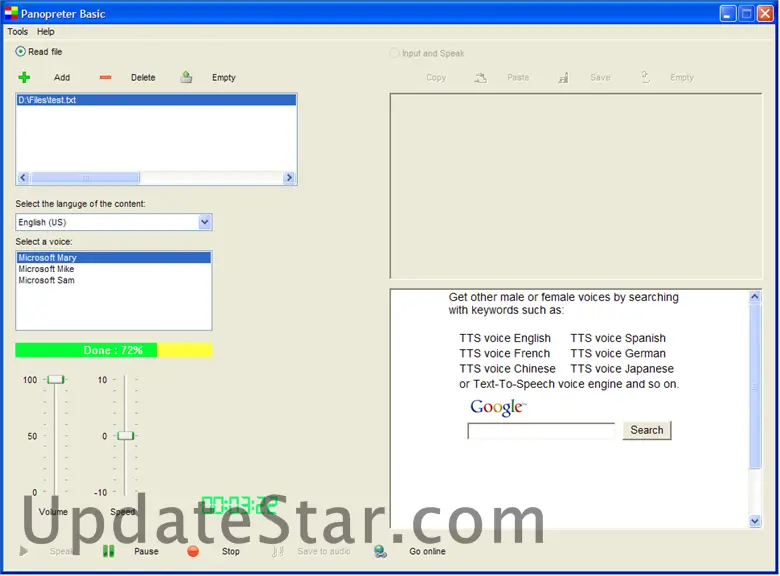The image size is (780, 576).
Task: Select the Microsoft Sam voice
Action: 114,280
